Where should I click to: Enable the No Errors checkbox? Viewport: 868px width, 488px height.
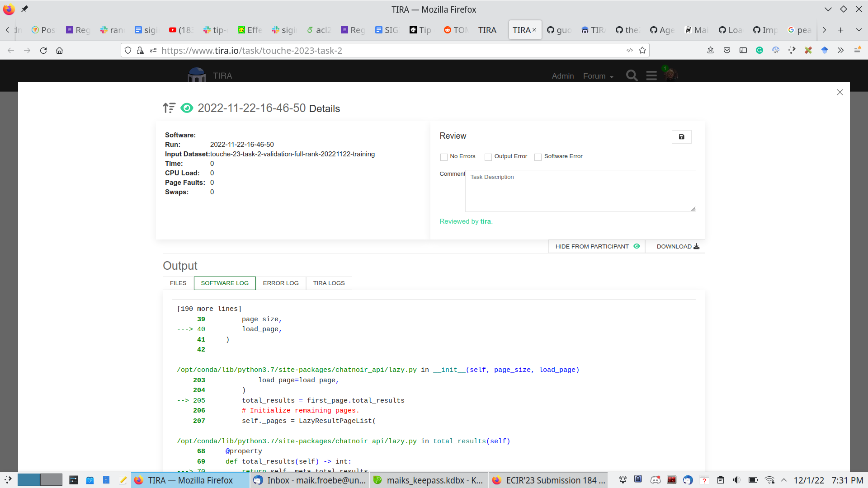[x=444, y=157]
